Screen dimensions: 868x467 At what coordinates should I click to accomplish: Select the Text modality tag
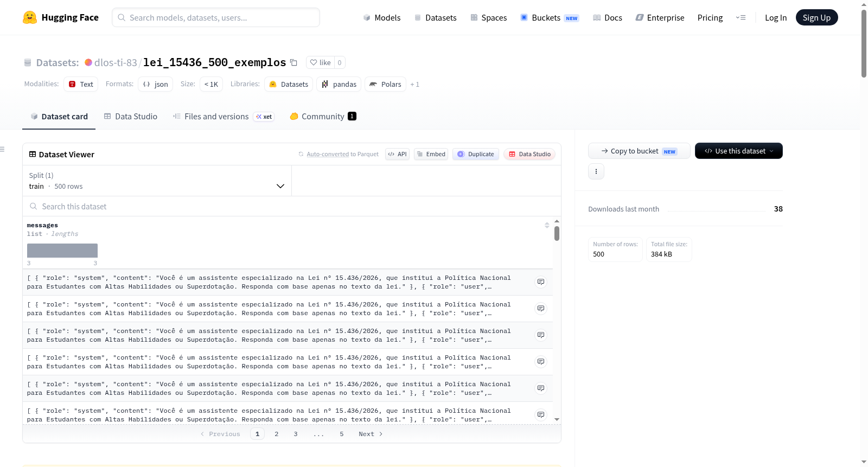tap(81, 84)
